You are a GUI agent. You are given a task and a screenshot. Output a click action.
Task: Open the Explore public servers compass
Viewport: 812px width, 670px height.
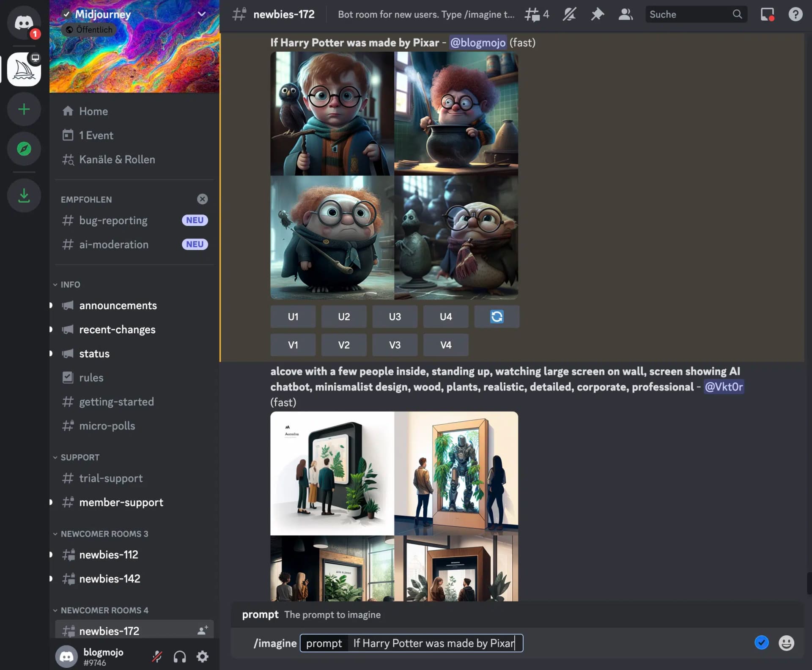click(x=24, y=149)
